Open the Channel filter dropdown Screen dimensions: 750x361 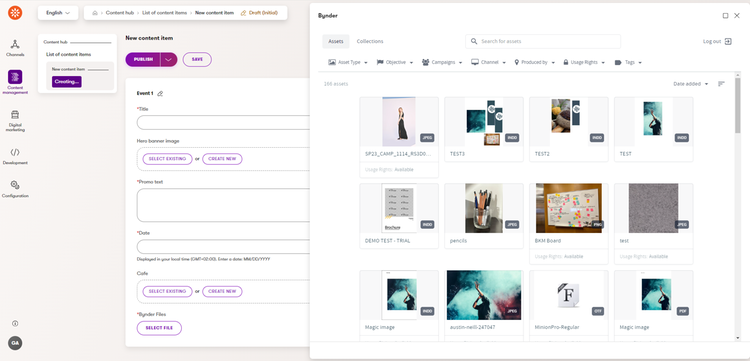click(x=488, y=63)
